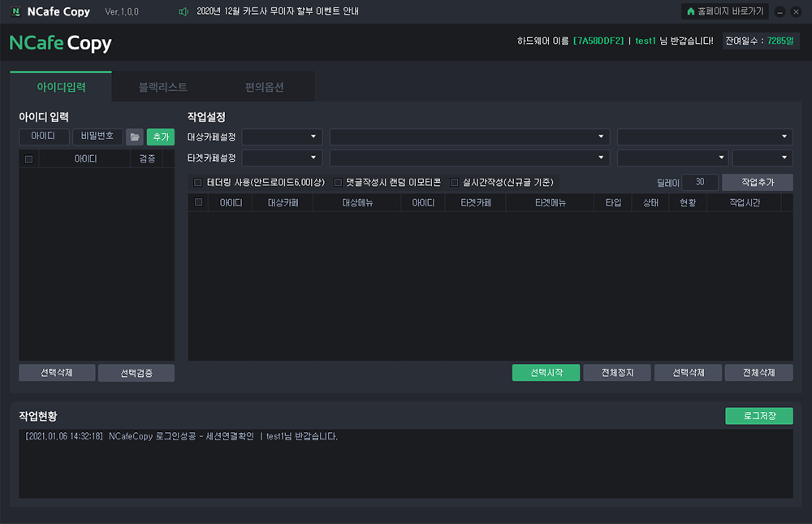Click the 전체삭제 button

click(759, 373)
